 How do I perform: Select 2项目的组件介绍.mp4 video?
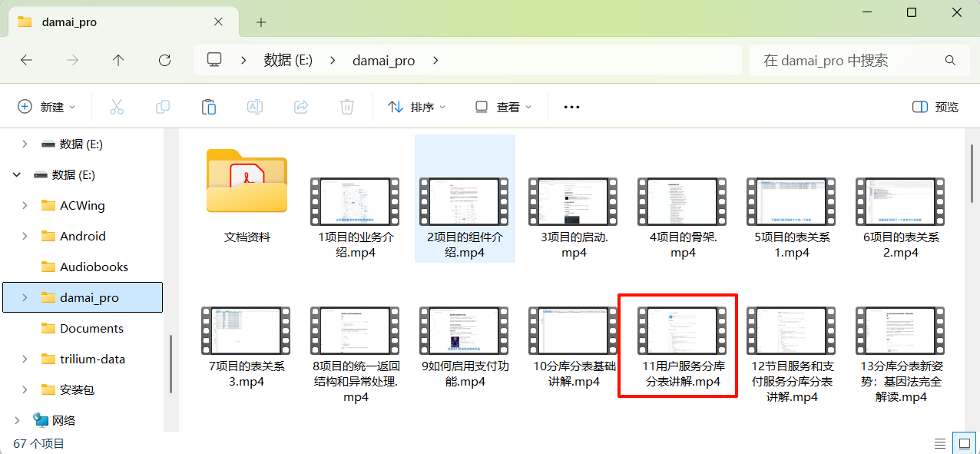[x=465, y=198]
